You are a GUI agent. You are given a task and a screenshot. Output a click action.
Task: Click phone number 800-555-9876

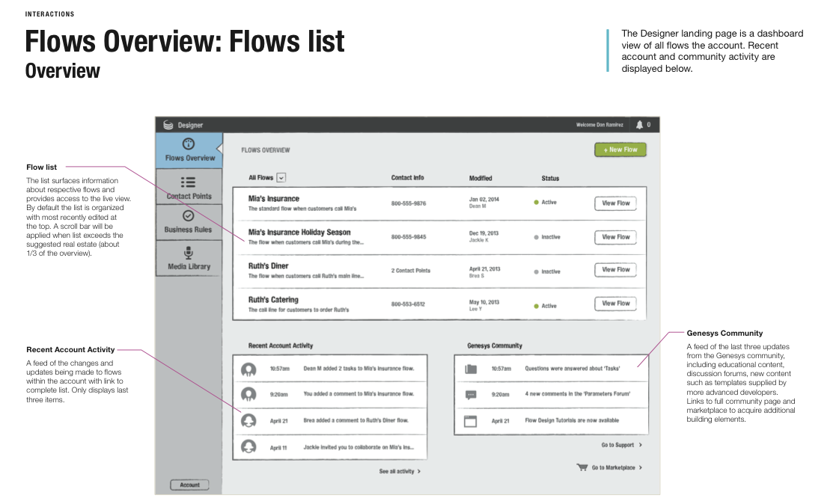coord(409,203)
